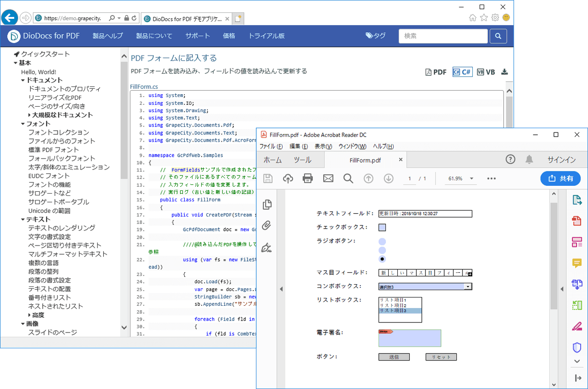Click the favorites star icon in browser

(484, 17)
